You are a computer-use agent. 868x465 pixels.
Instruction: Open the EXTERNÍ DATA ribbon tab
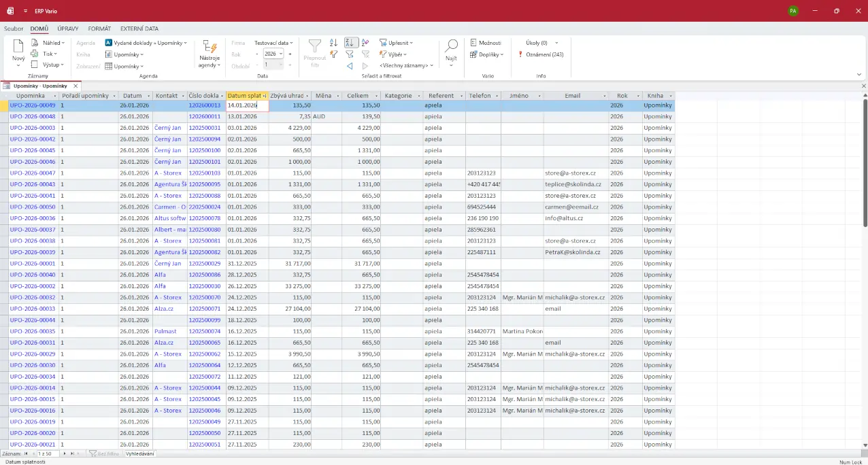pos(139,29)
